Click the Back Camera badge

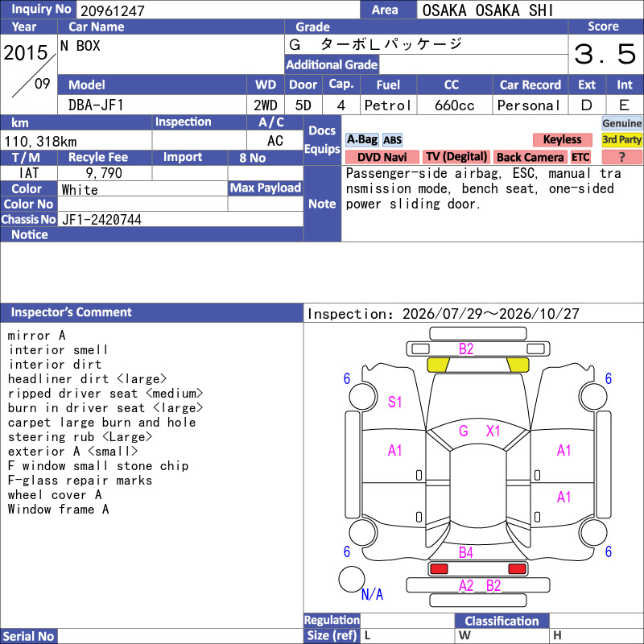(x=530, y=157)
